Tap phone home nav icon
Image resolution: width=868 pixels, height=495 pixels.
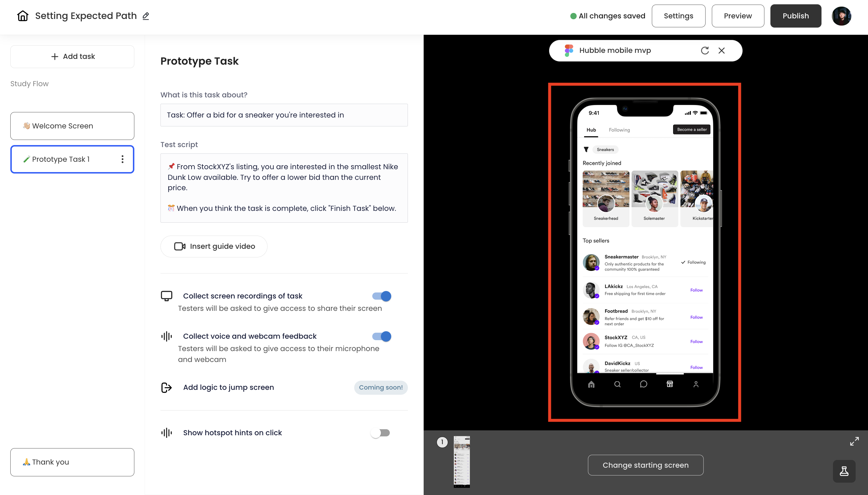tap(591, 384)
